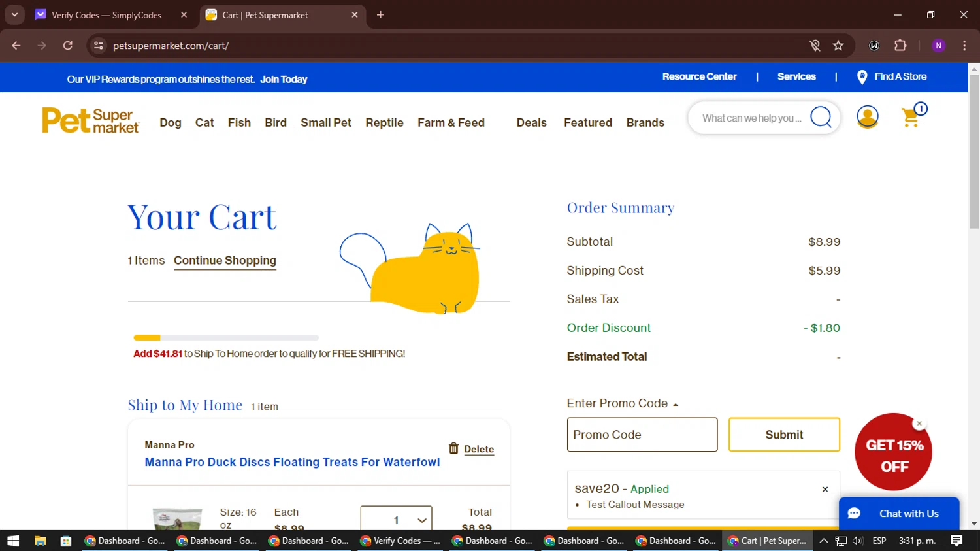Open the Chrome profile avatar N

(939, 46)
